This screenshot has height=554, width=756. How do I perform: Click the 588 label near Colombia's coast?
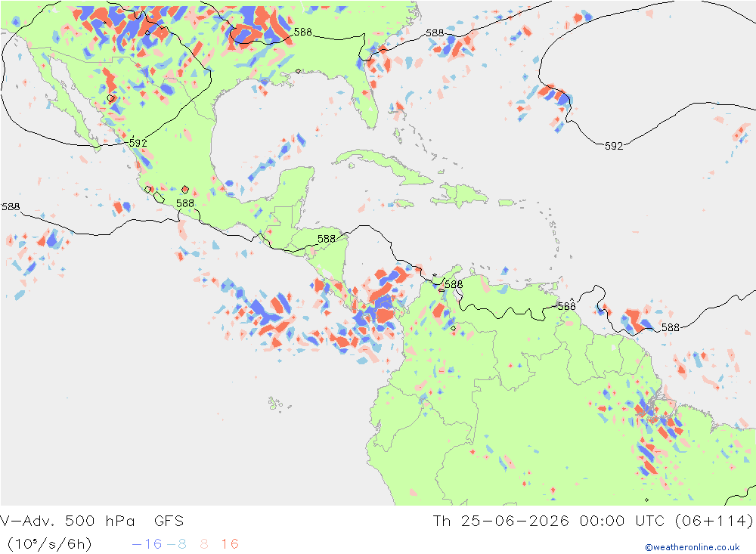click(x=454, y=284)
